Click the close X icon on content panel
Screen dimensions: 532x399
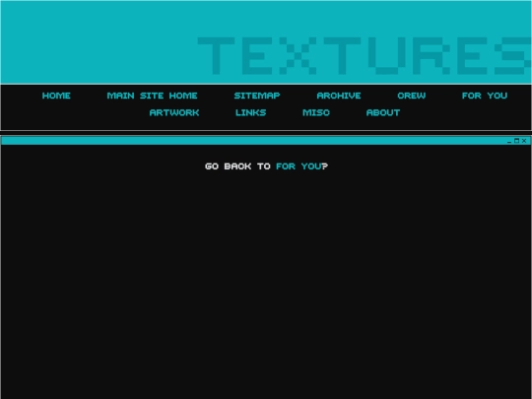(524, 141)
